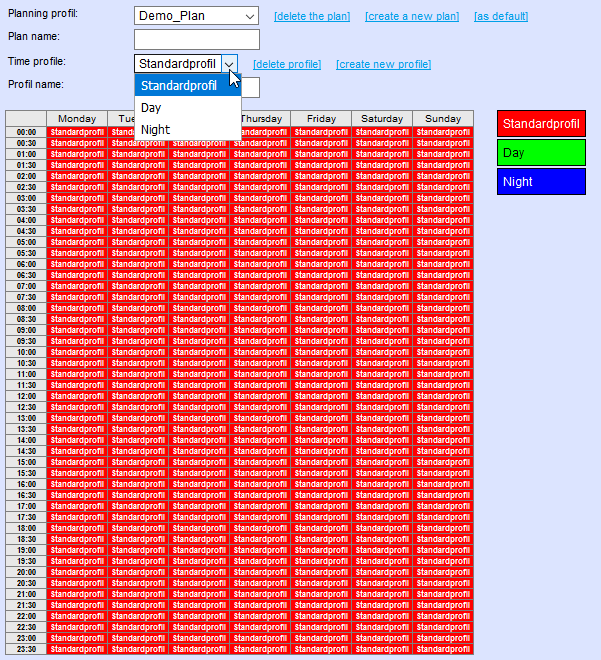
Task: Click the delete the plan link
Action: [x=312, y=16]
